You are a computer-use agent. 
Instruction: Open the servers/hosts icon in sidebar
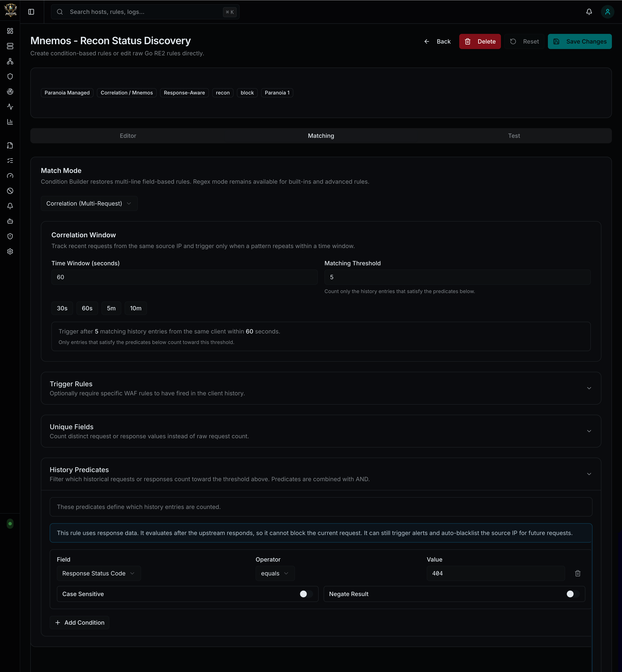click(x=10, y=46)
